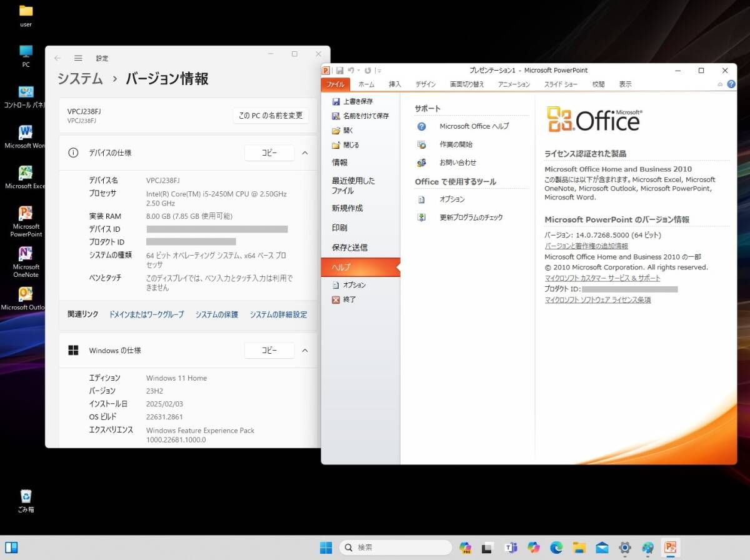Collapse the Windows の仕様 section chevron
The height and width of the screenshot is (560, 750).
[305, 351]
